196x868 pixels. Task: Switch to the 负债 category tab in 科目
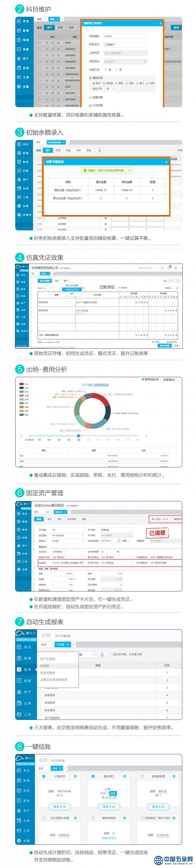tap(60, 28)
